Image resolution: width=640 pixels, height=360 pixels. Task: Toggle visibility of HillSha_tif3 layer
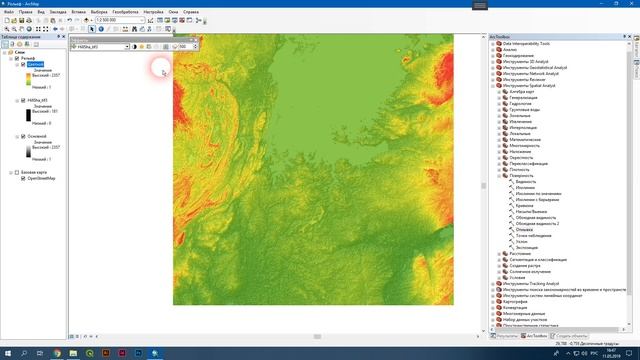coord(23,100)
